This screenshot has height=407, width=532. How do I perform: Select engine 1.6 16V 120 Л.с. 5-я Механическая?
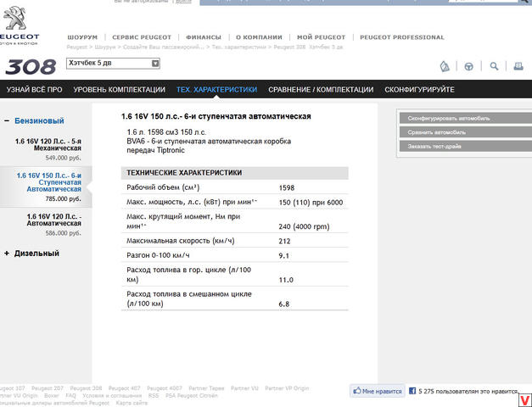point(48,145)
